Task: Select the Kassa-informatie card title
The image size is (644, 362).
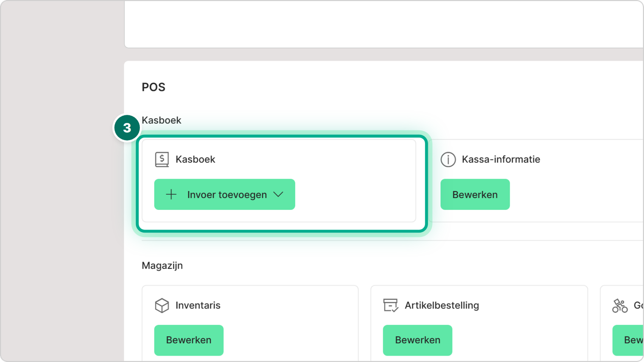Action: click(501, 159)
